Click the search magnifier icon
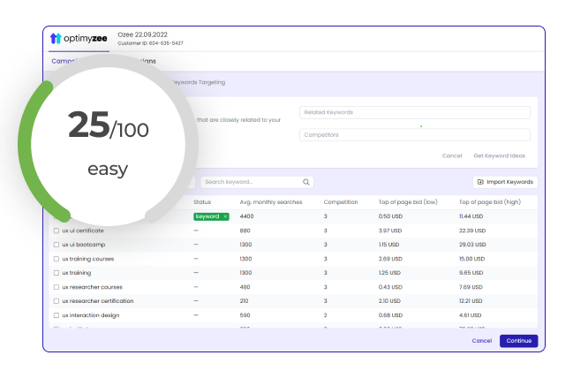Viewport: 588px width, 378px height. (x=306, y=182)
